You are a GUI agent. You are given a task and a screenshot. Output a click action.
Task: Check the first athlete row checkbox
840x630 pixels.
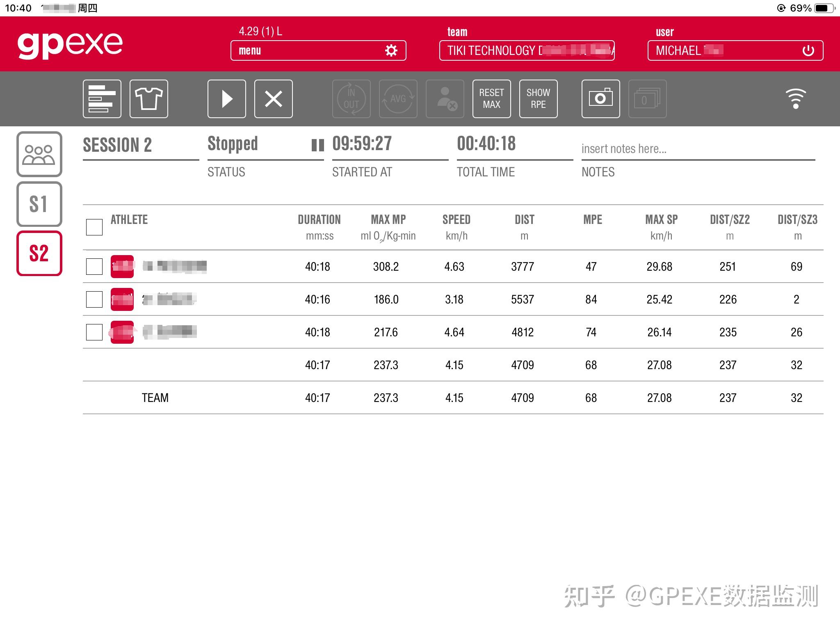tap(94, 267)
